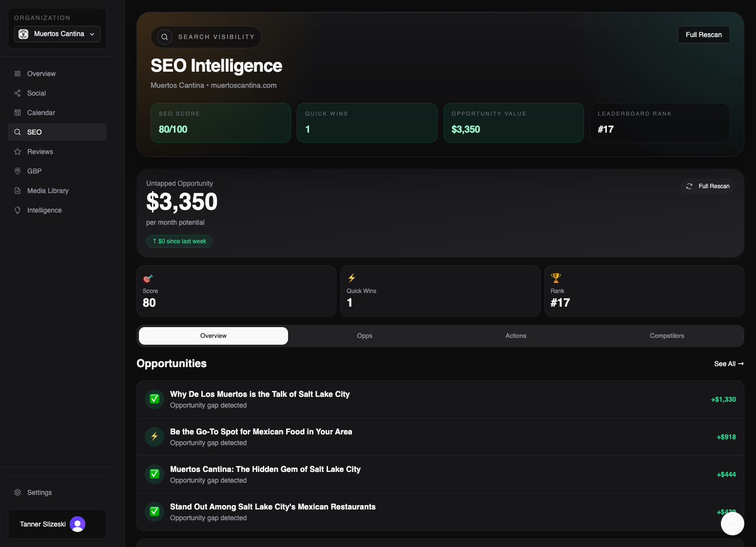Toggle the checkmark on De Los Muertos opportunity
This screenshot has height=547, width=756.
(154, 399)
